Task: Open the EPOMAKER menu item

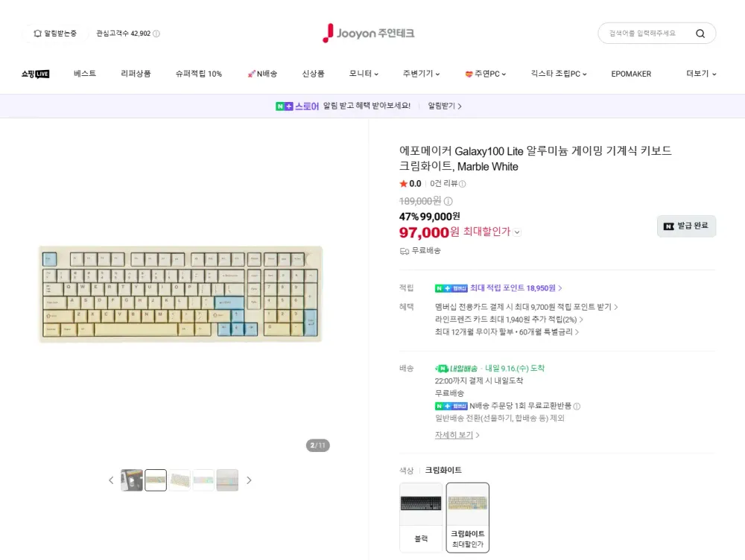Action: [x=631, y=74]
